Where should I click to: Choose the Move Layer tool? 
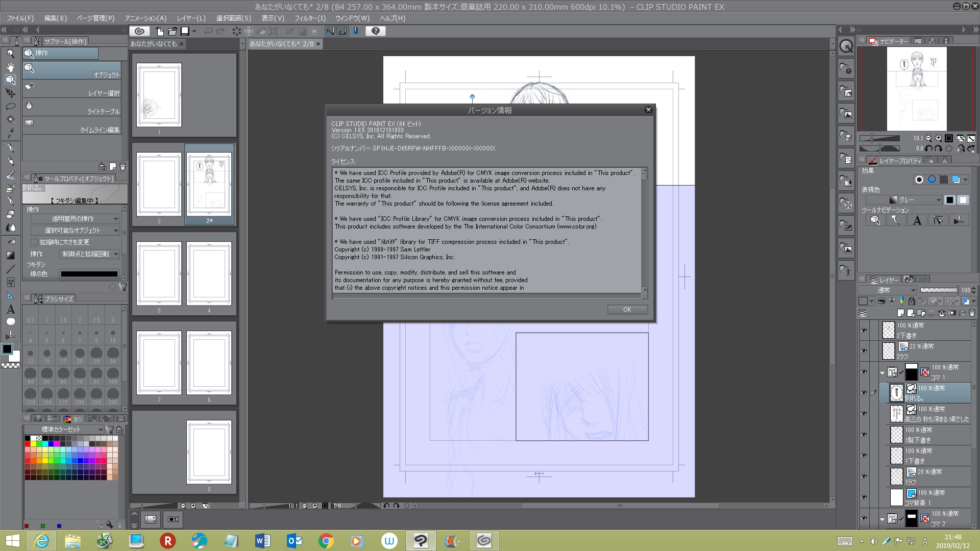pyautogui.click(x=10, y=93)
